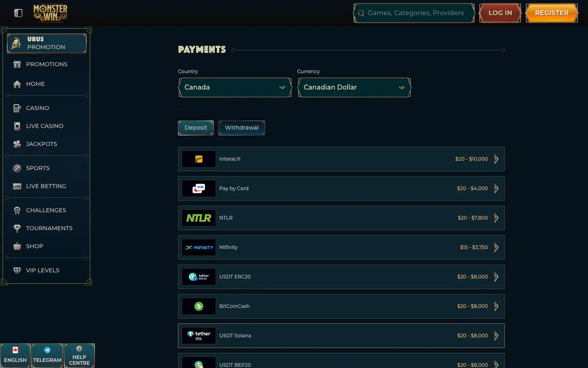
Task: Focus the Games, Categories, Providers search field
Action: 414,13
